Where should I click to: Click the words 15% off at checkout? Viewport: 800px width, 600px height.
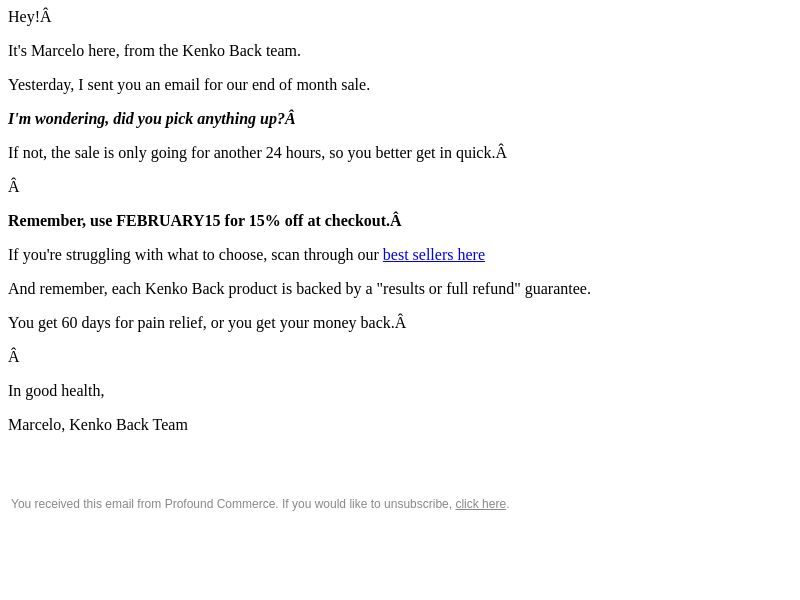point(319,221)
